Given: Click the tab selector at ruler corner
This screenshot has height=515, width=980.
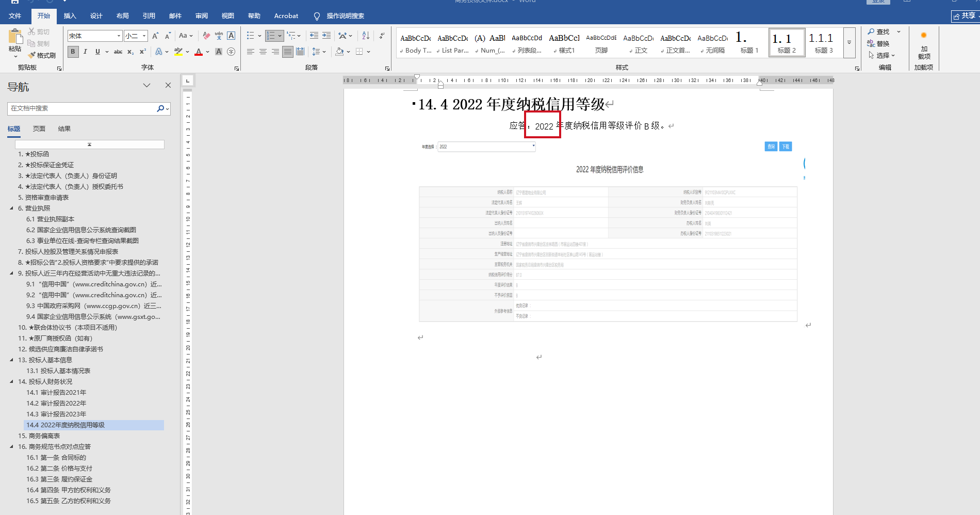Looking at the screenshot, I should coord(188,81).
